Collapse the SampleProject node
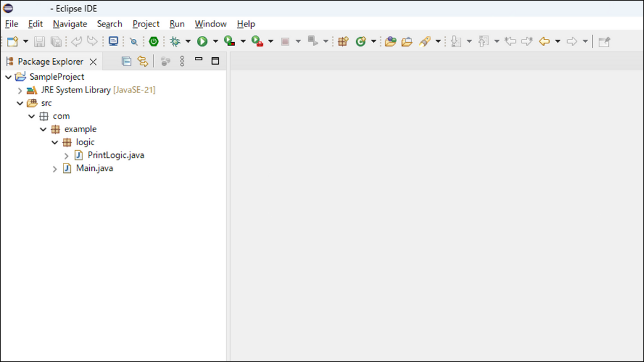 [x=8, y=77]
